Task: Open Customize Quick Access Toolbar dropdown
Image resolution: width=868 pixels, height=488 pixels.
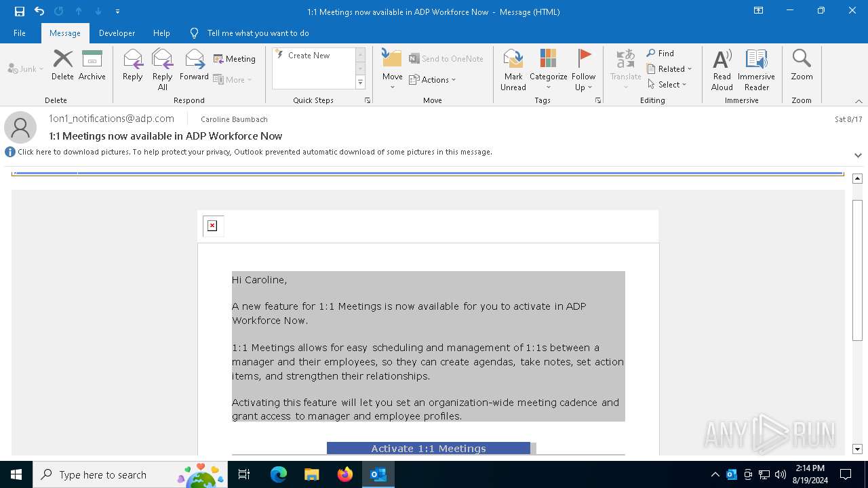Action: pos(118,12)
